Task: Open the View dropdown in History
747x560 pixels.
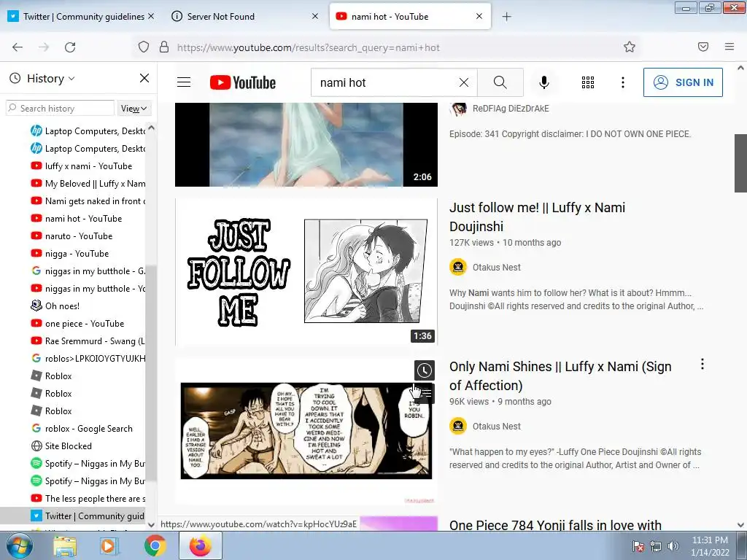Action: 134,109
